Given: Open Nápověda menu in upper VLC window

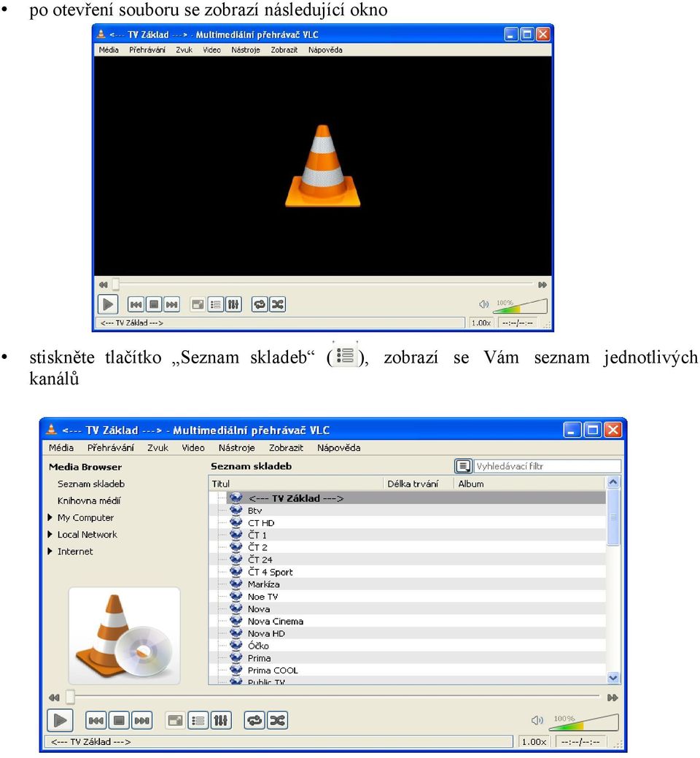Looking at the screenshot, I should (325, 50).
